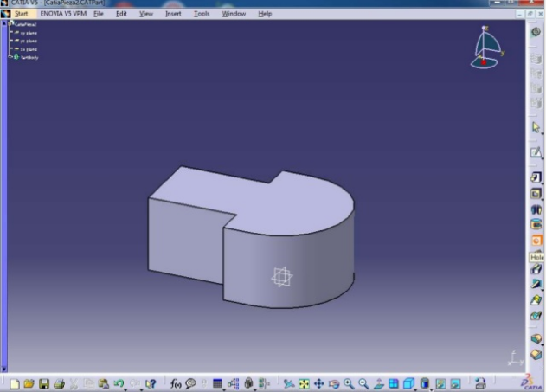
Task: Open the File menu
Action: [x=99, y=14]
